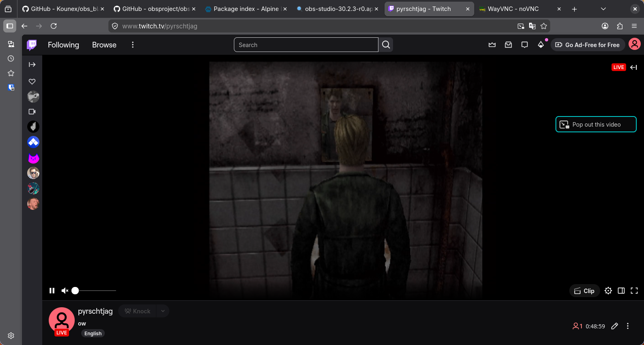Viewport: 644px width, 345px height.
Task: Click the address bar URL
Action: pyautogui.click(x=160, y=26)
